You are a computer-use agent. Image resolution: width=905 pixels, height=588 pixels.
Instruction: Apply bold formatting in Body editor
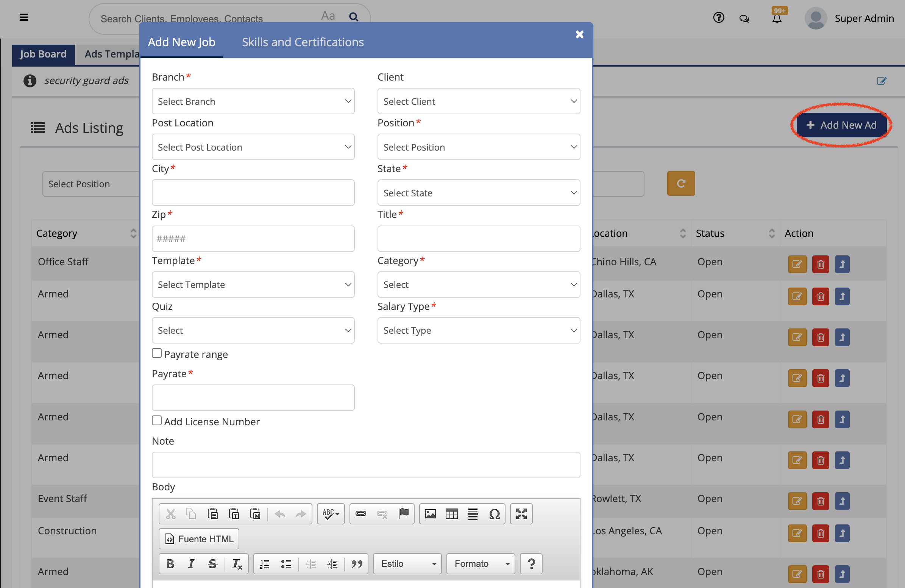pyautogui.click(x=170, y=563)
